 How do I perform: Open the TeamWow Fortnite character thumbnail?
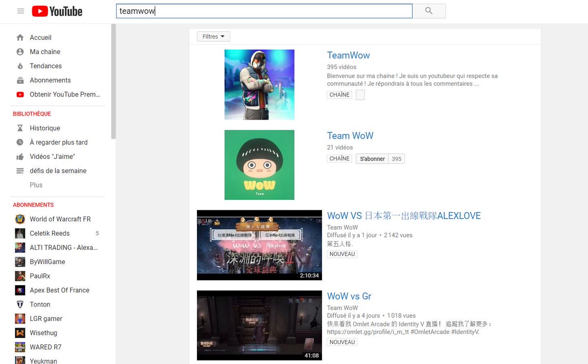click(259, 84)
